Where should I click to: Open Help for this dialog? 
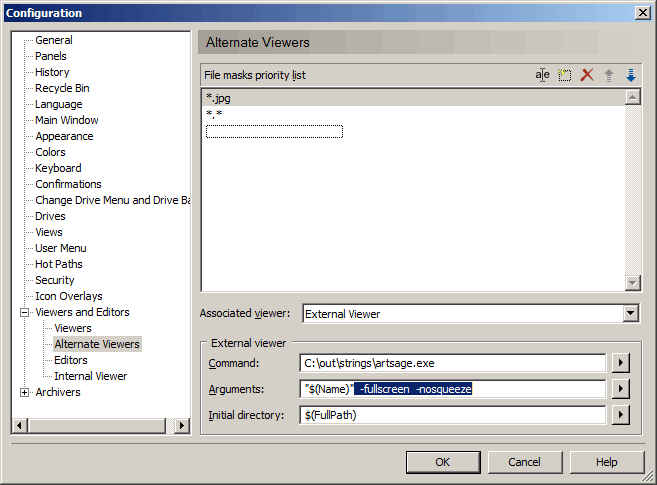(606, 462)
